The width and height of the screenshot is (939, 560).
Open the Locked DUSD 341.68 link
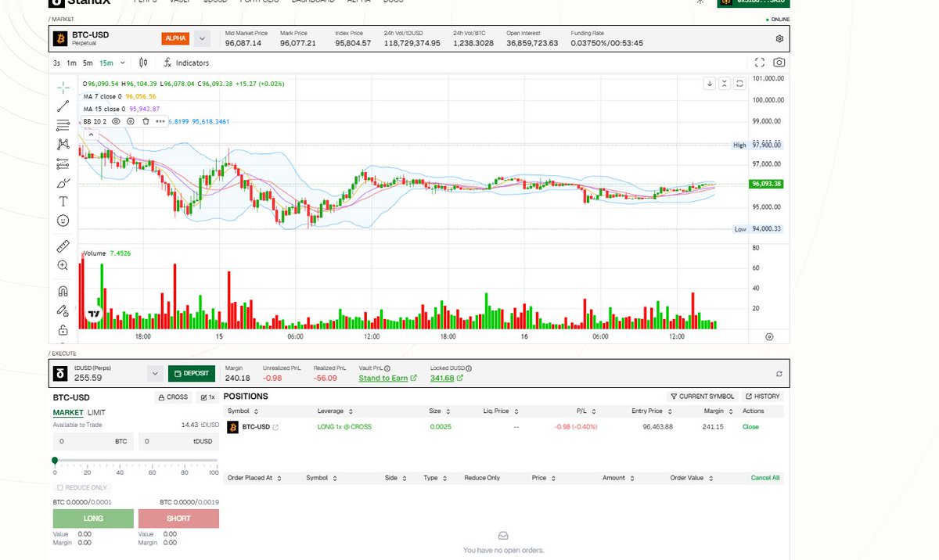click(x=447, y=379)
